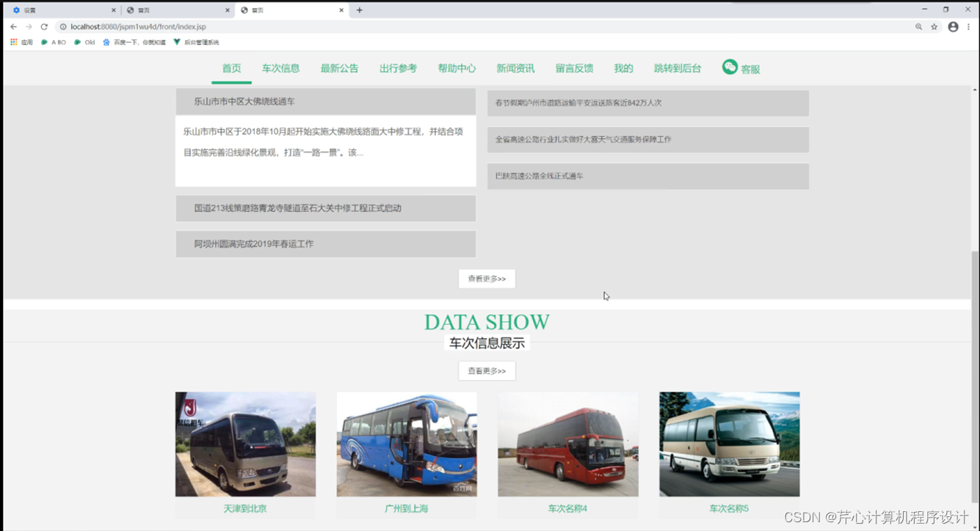The width and height of the screenshot is (980, 531).
Task: Reload the page with the refresh icon
Action: [44, 26]
